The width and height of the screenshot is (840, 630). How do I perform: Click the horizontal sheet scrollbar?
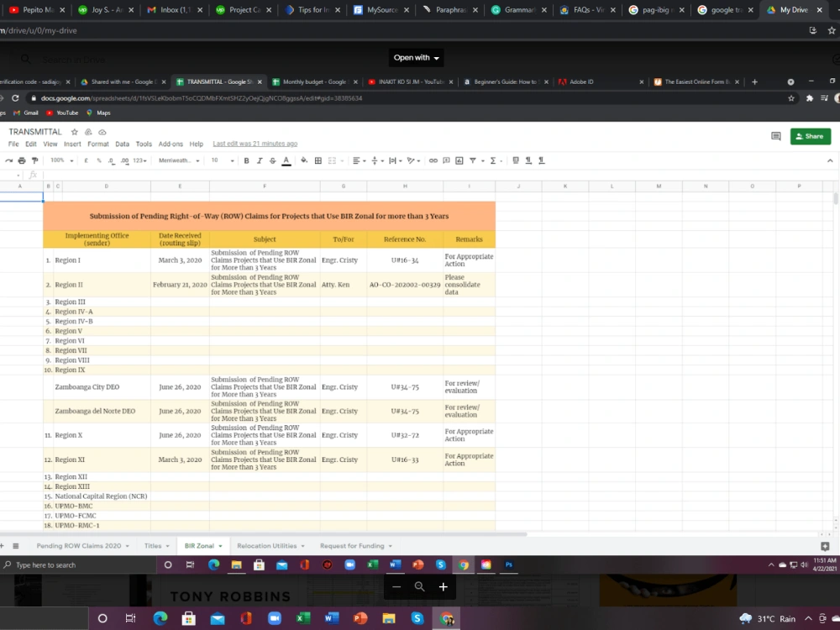coord(264,534)
